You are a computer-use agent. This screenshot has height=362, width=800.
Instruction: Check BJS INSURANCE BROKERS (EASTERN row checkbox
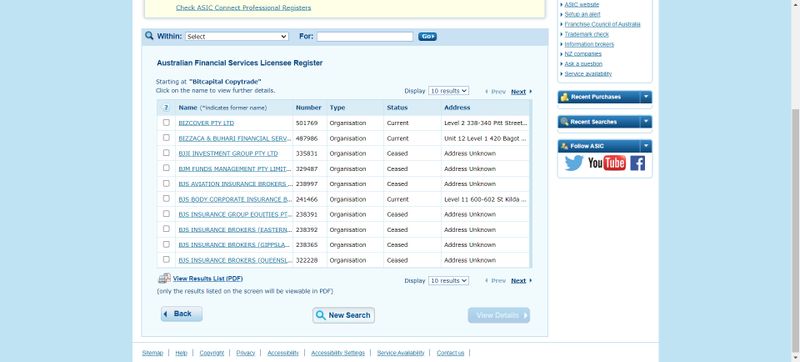coord(166,229)
